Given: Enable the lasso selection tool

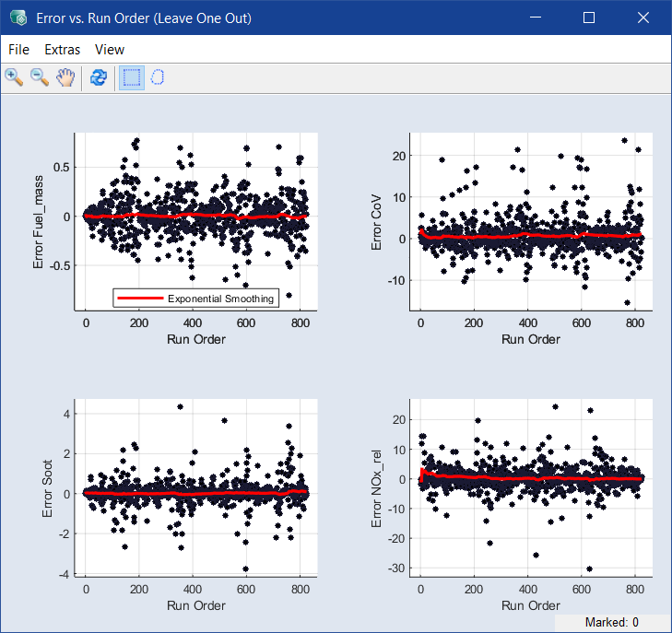Looking at the screenshot, I should click(158, 77).
